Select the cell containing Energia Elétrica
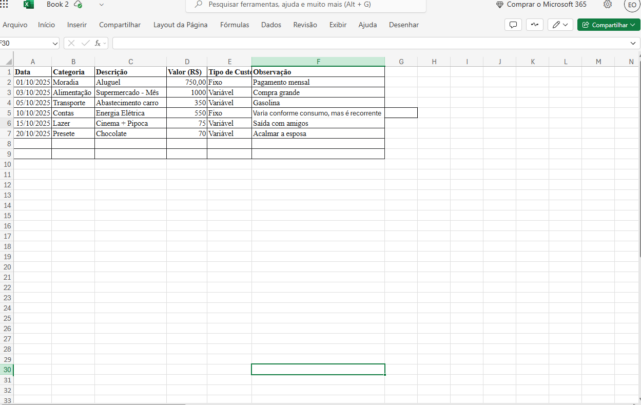The width and height of the screenshot is (641, 405). 130,113
